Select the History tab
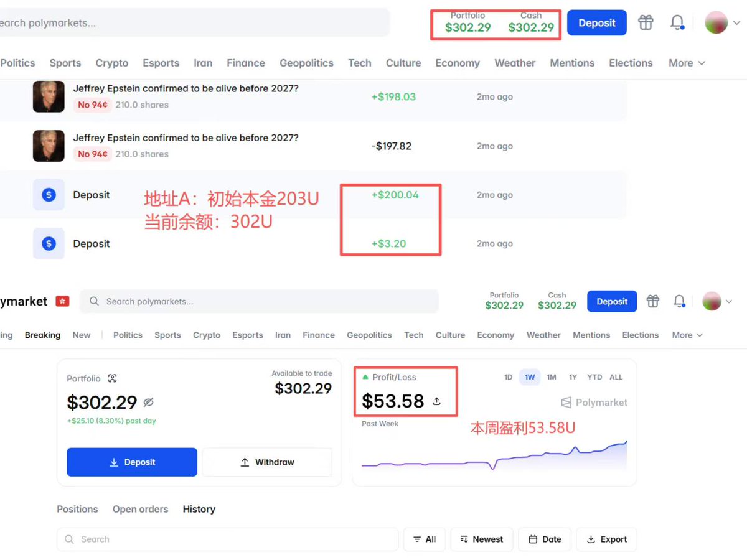The image size is (747, 560). [199, 509]
